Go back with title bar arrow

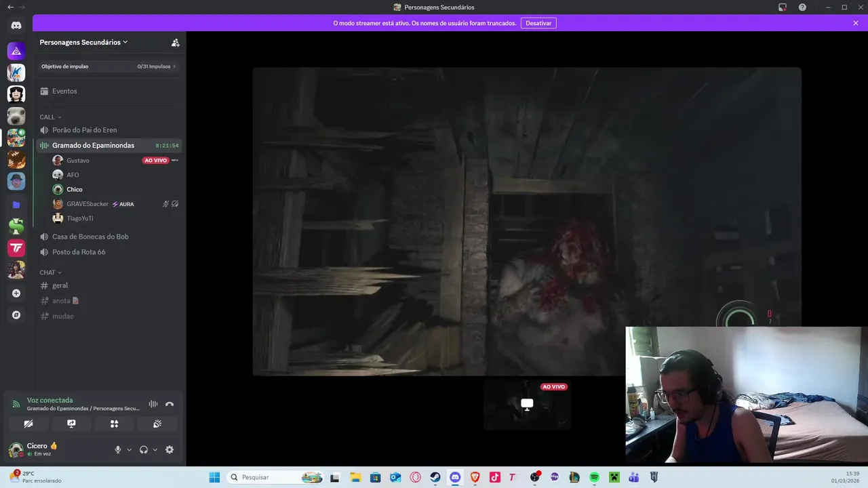(x=10, y=7)
